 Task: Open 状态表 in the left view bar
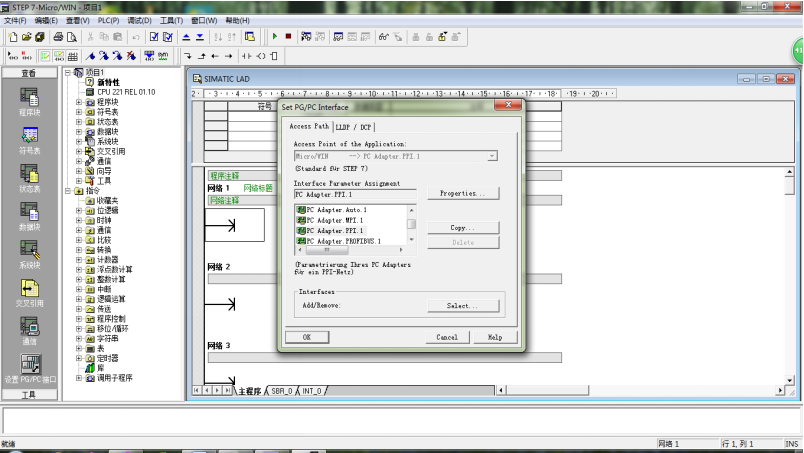click(x=29, y=178)
